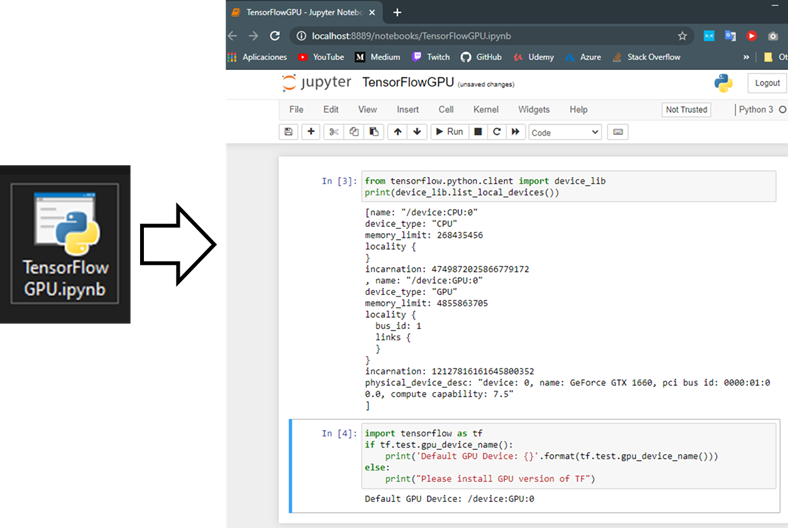This screenshot has width=788, height=528.
Task: Interrupt the kernel with the stop icon
Action: [x=478, y=132]
